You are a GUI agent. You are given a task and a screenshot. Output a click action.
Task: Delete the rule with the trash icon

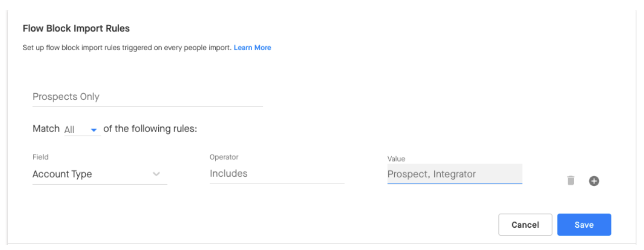click(x=571, y=181)
